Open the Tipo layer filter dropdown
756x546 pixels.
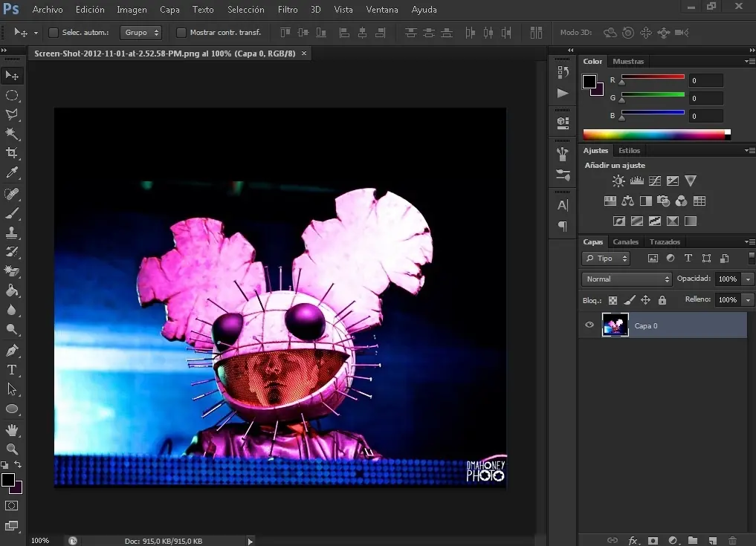pyautogui.click(x=606, y=259)
